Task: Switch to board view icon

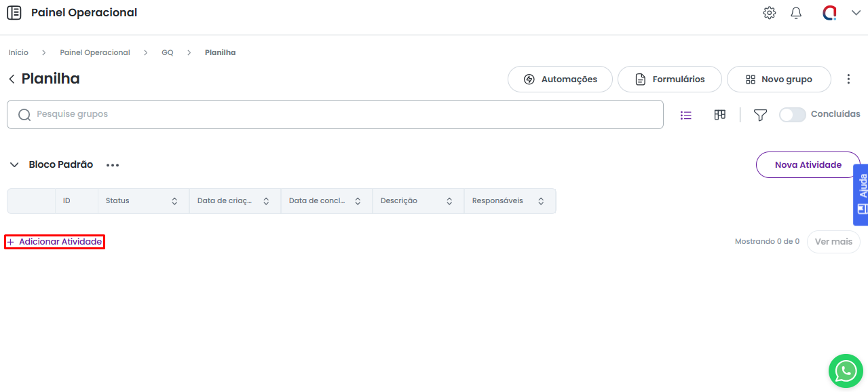Action: pyautogui.click(x=720, y=115)
